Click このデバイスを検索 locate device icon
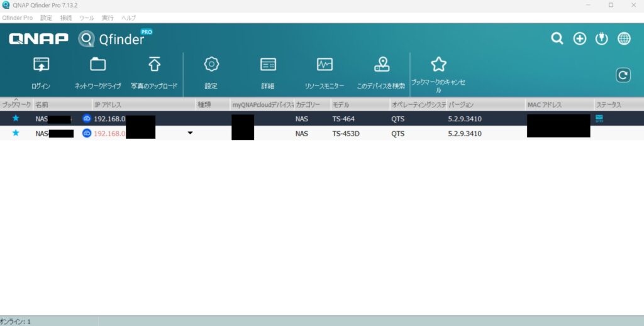644x326 pixels. [382, 64]
